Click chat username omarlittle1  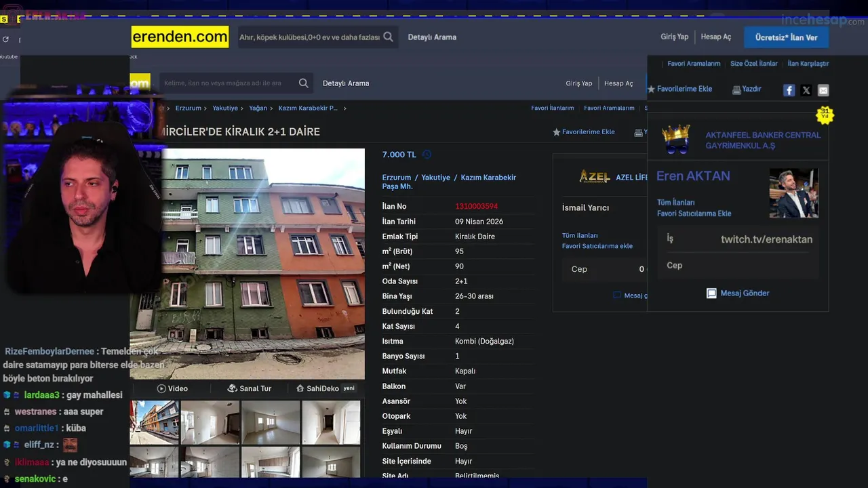pyautogui.click(x=37, y=428)
